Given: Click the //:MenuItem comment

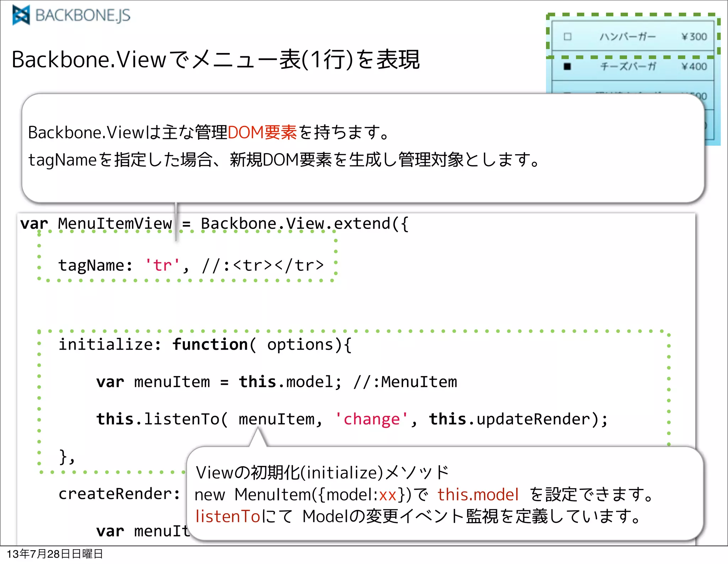Looking at the screenshot, I should coord(405,382).
